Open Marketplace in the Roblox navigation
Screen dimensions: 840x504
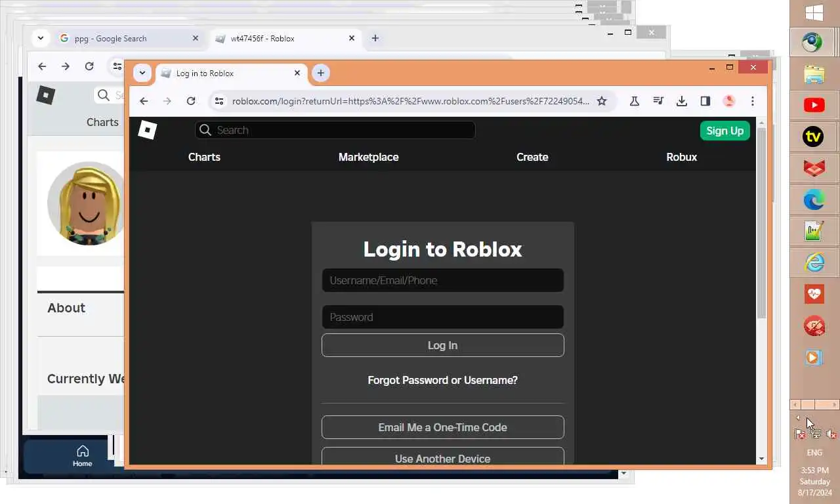(368, 157)
